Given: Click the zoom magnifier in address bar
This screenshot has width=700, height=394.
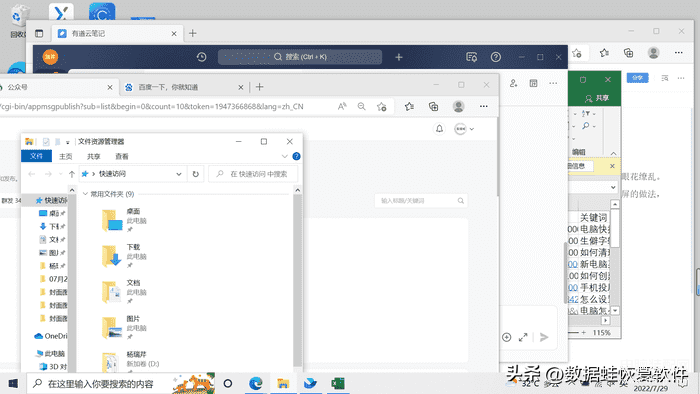Looking at the screenshot, I should point(362,107).
